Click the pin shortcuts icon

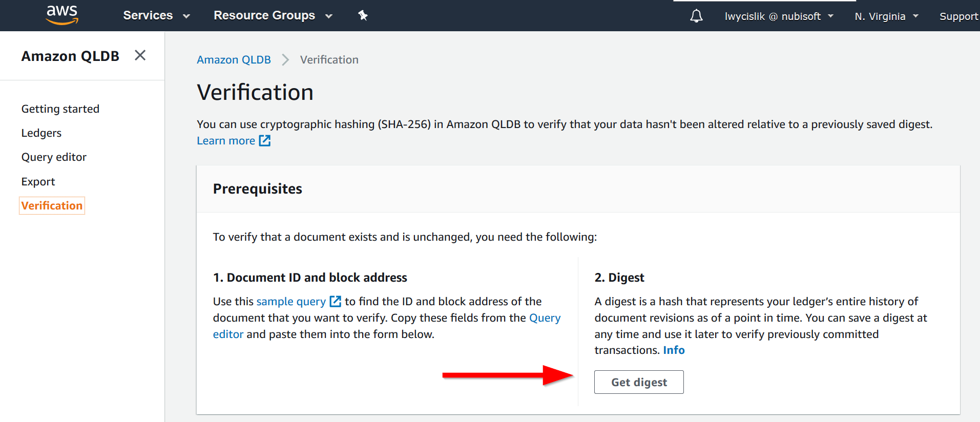tap(363, 15)
